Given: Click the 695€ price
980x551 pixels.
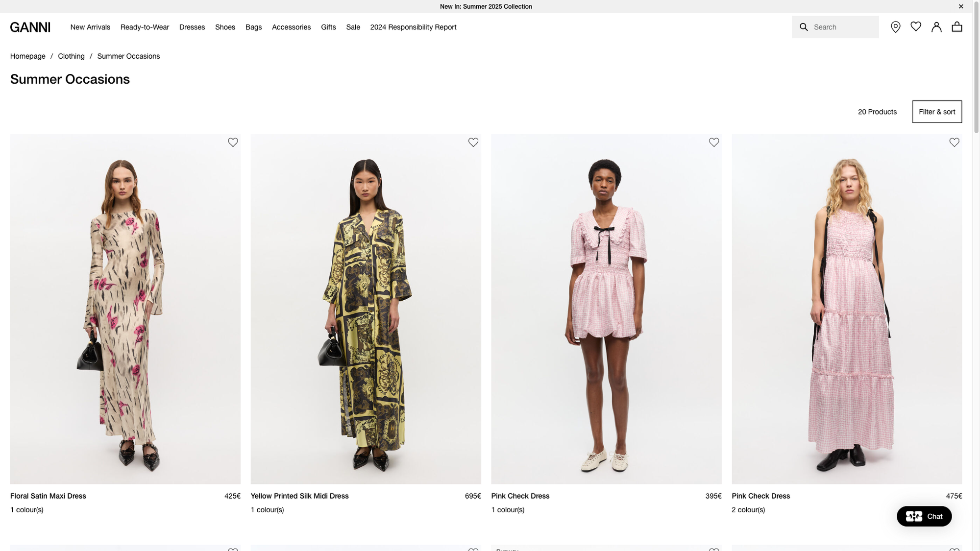Looking at the screenshot, I should [473, 496].
